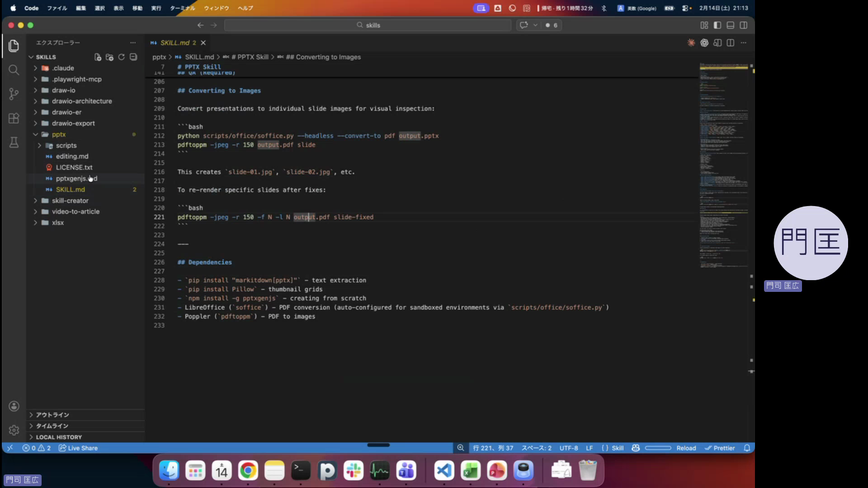The width and height of the screenshot is (868, 488).
Task: Refresh the SKILLS explorer tree
Action: pyautogui.click(x=121, y=57)
